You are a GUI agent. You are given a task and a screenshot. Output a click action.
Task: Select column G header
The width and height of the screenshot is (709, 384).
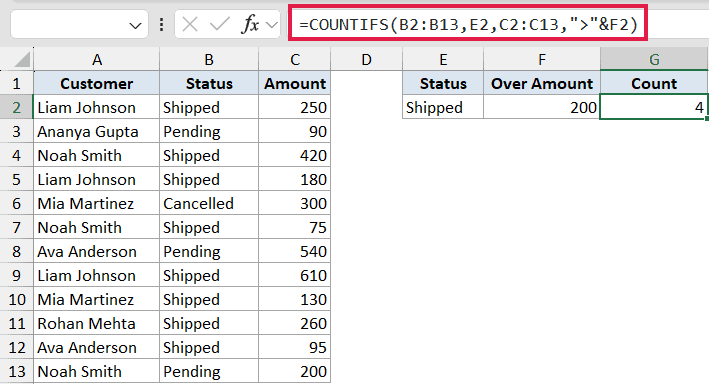tap(654, 59)
